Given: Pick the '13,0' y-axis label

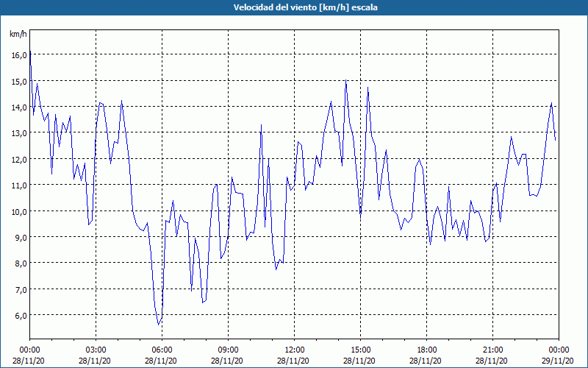Looking at the screenshot, I should [19, 133].
